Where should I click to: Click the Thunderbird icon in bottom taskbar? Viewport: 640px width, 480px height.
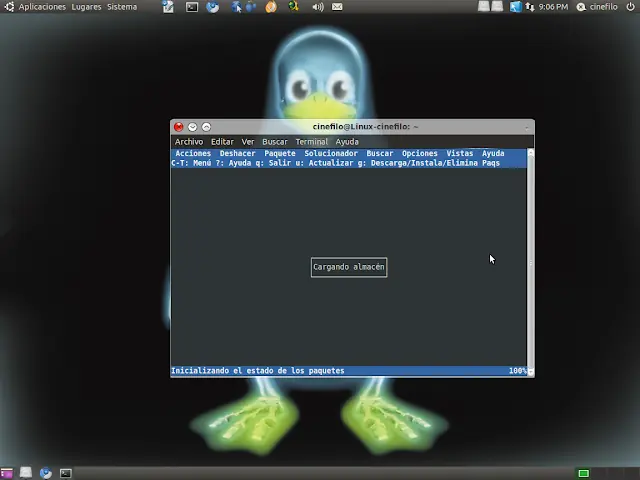pyautogui.click(x=45, y=473)
